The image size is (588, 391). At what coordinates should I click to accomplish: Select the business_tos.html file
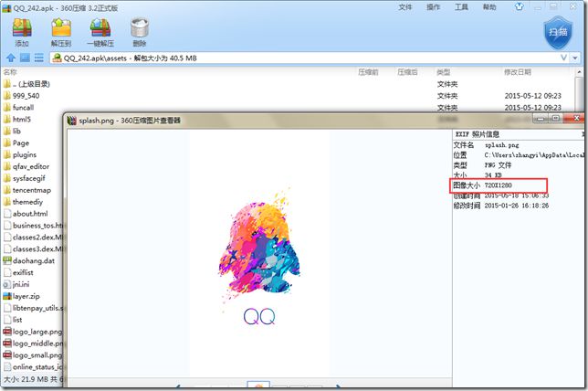click(x=33, y=226)
